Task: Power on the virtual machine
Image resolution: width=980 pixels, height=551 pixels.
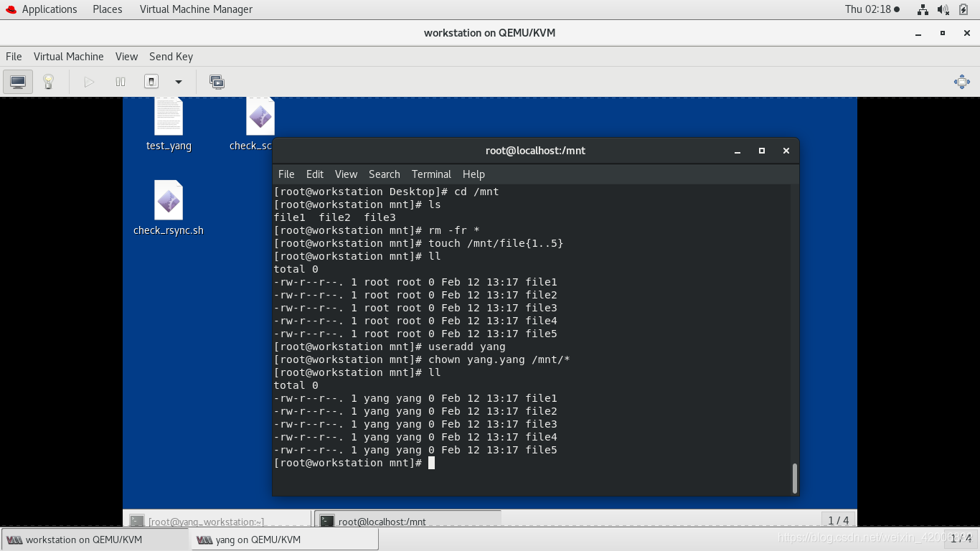Action: click(x=89, y=82)
